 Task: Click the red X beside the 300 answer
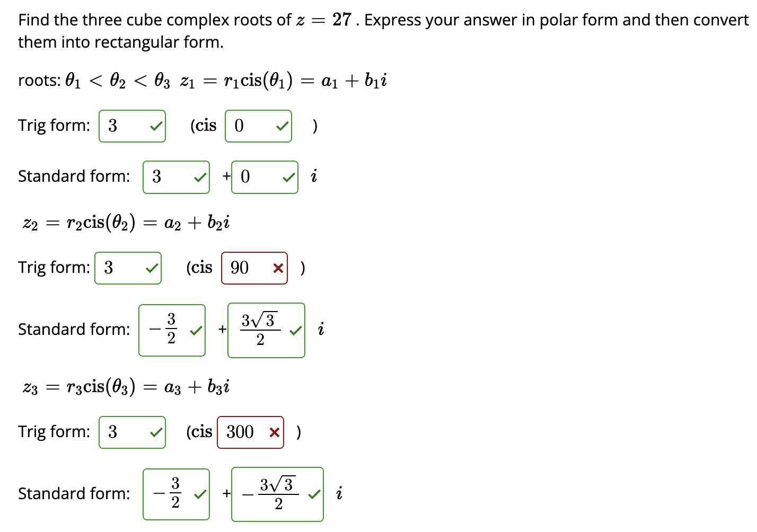click(x=274, y=432)
